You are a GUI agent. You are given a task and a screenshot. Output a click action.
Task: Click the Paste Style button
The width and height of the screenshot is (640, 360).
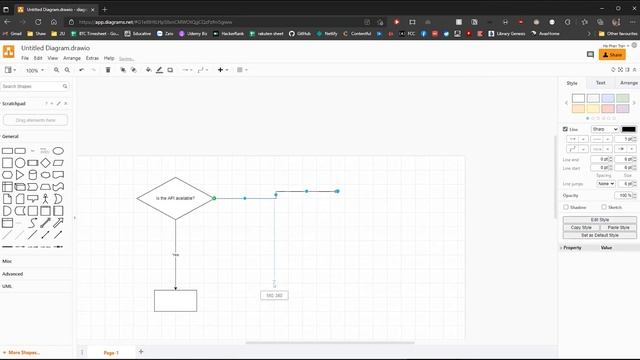(x=618, y=227)
